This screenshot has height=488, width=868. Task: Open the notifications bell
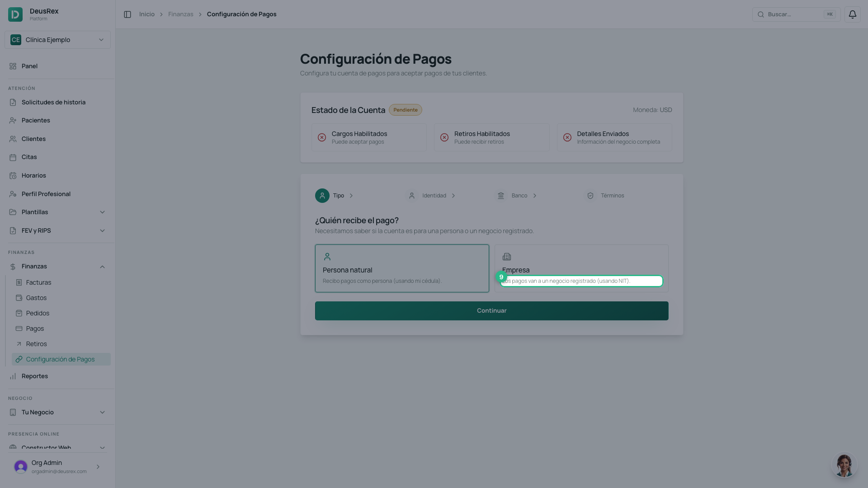tap(852, 14)
